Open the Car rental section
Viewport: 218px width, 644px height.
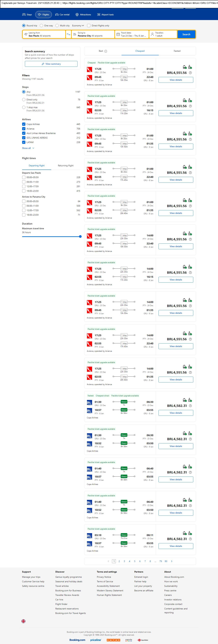62,15
